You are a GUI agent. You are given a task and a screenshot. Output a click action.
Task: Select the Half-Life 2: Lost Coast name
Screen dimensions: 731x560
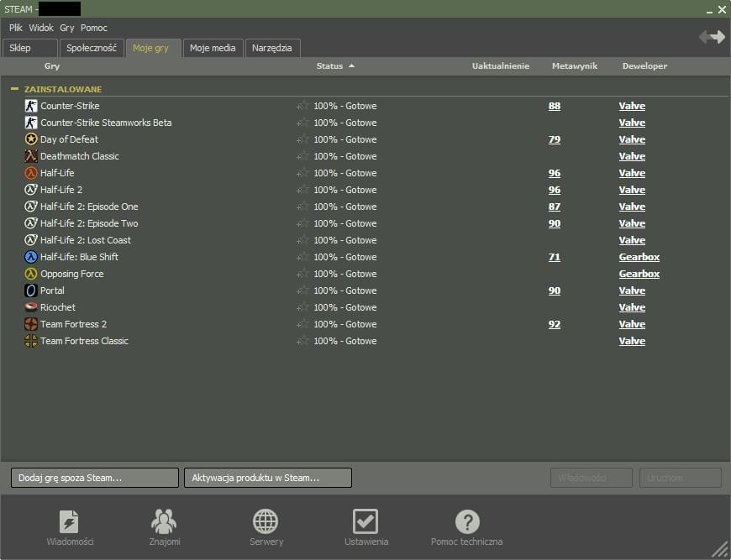(86, 240)
